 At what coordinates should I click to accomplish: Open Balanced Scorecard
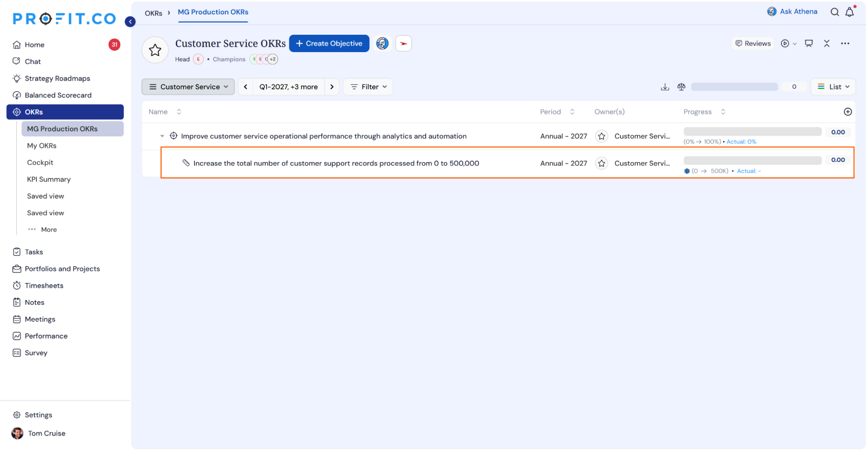(58, 95)
